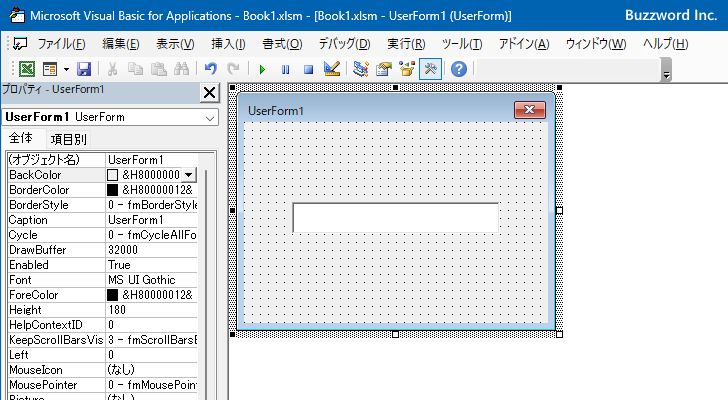This screenshot has width=728, height=400.
Task: Open the アドイン(A) menu
Action: [x=524, y=44]
